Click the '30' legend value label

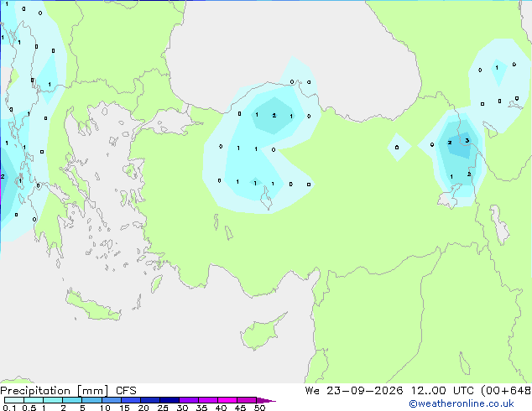pyautogui.click(x=182, y=408)
